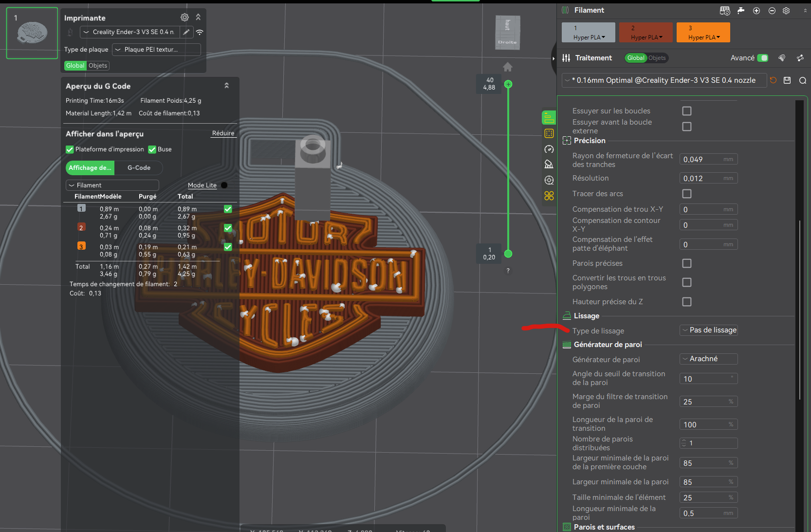Toggle the Avancé mode switch

(x=763, y=58)
